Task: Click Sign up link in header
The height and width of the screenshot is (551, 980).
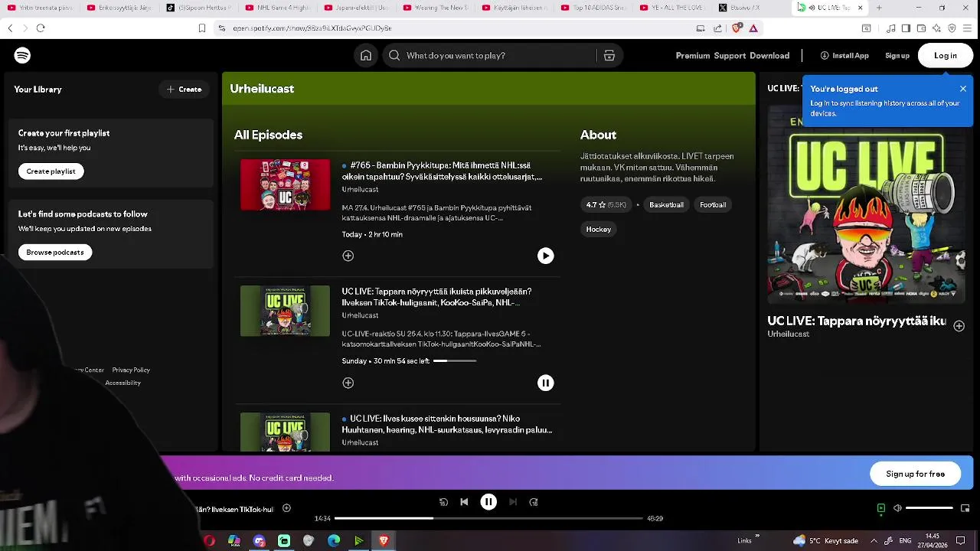Action: point(897,55)
